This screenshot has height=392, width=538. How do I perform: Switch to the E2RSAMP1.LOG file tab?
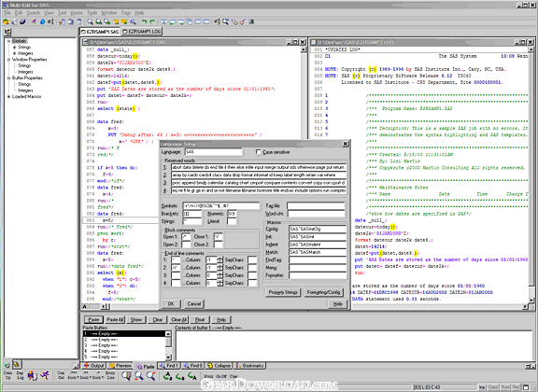(x=141, y=32)
